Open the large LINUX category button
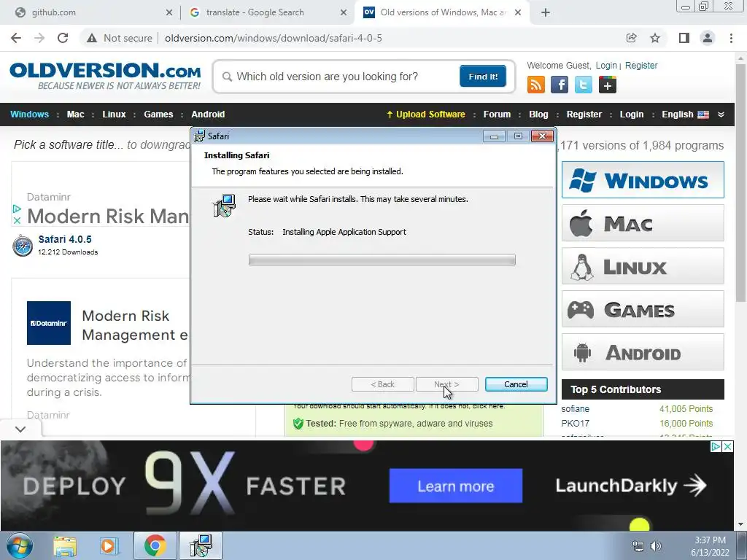 643,265
